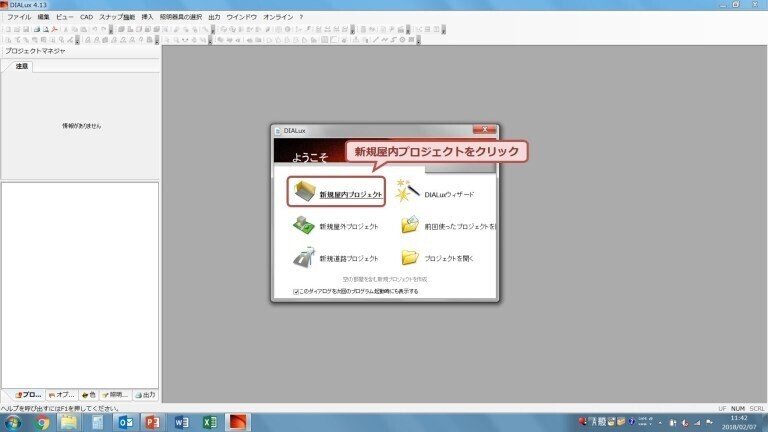This screenshot has height=432, width=768.
Task: Click the Windows Start orb
Action: (13, 422)
